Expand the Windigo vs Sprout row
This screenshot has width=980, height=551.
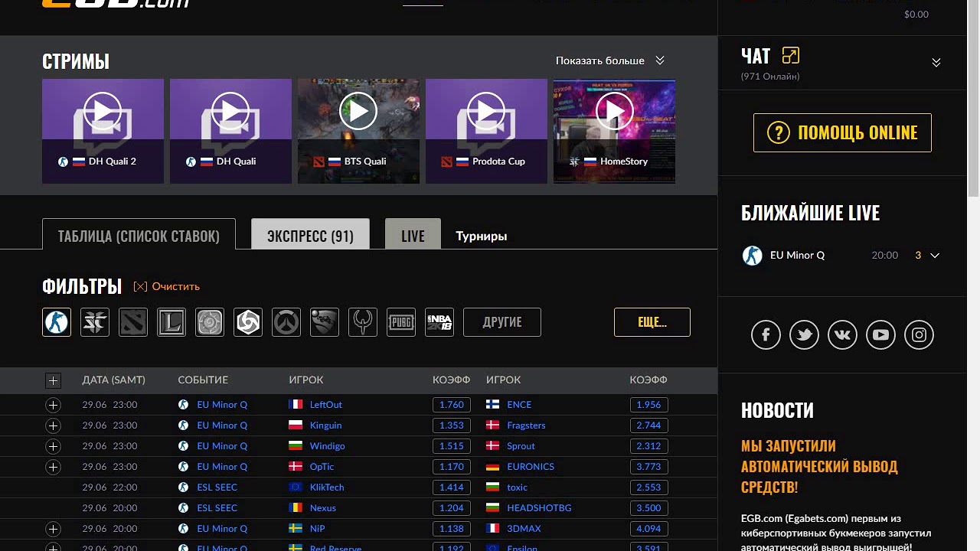pos(53,446)
